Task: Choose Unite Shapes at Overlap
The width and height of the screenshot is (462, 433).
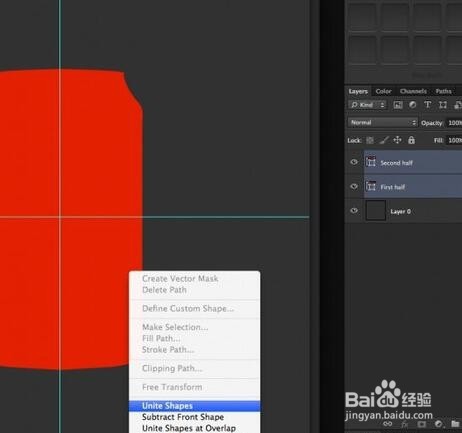Action: (x=195, y=428)
